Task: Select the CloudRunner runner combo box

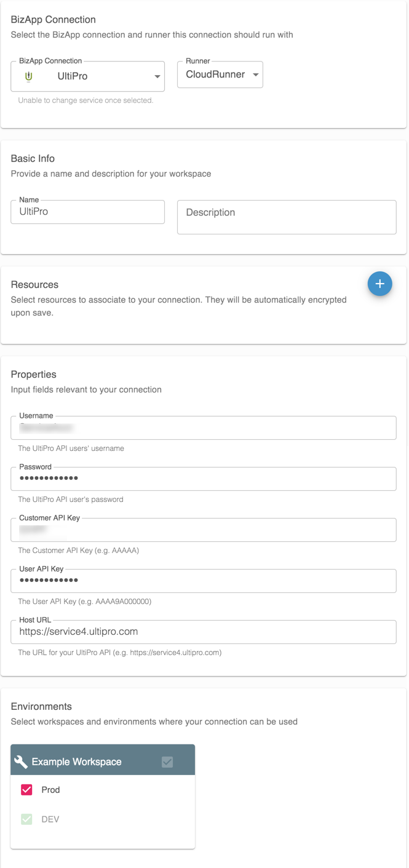Action: (215, 75)
